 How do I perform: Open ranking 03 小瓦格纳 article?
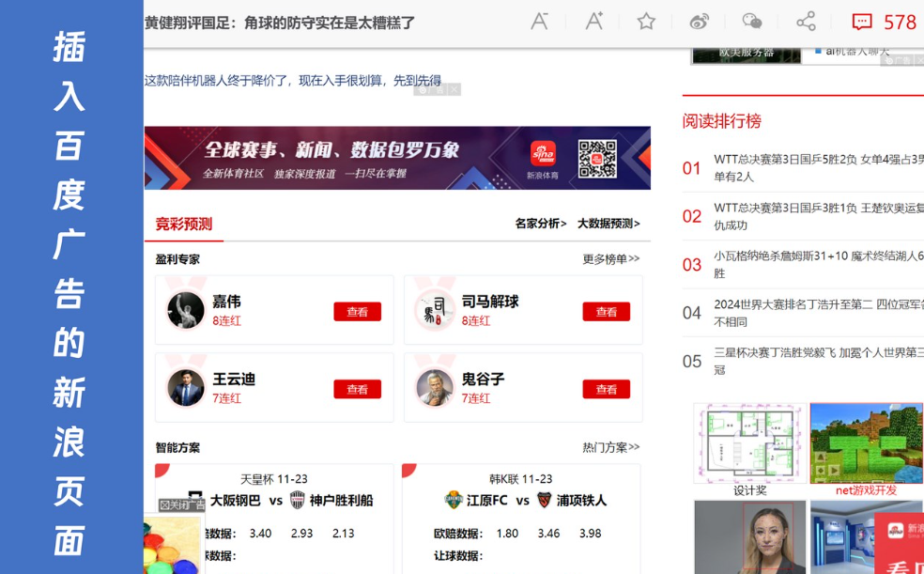(819, 265)
